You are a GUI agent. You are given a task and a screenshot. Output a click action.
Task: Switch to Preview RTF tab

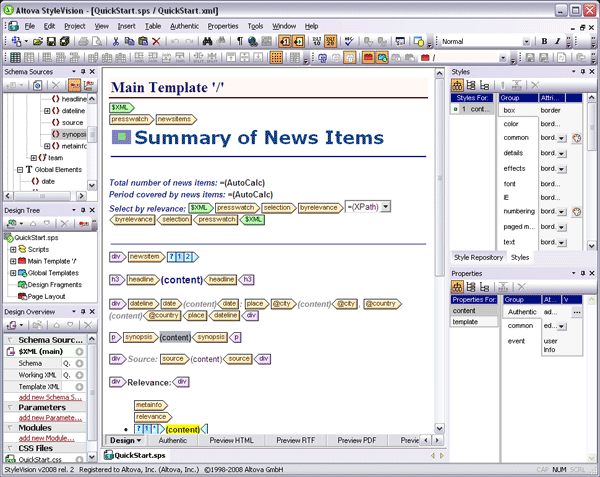(295, 440)
